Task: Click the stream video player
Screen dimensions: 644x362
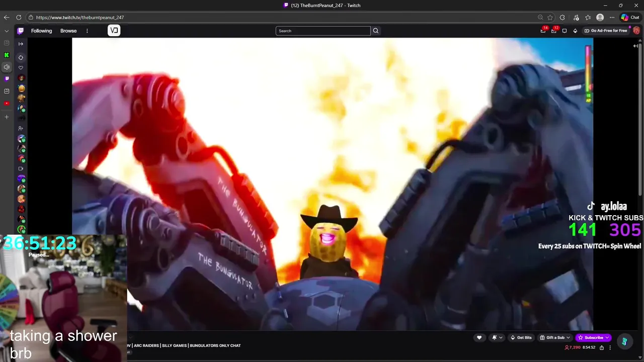Action: point(332,184)
